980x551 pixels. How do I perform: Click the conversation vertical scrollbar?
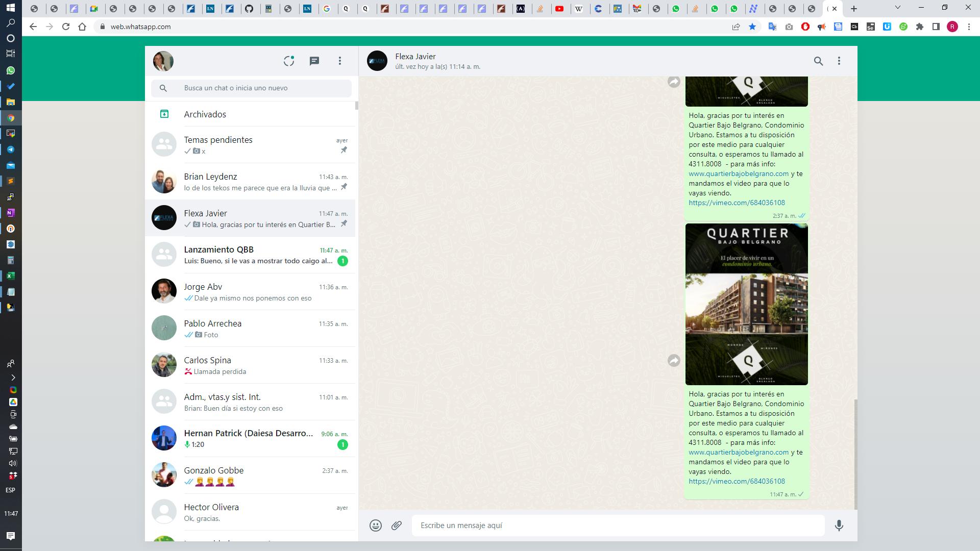coord(855,454)
